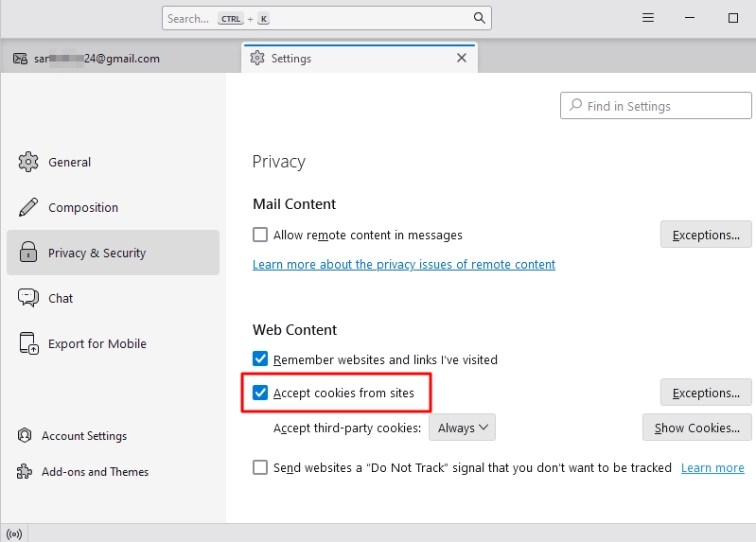Enable Allow remote content in messages

click(260, 235)
